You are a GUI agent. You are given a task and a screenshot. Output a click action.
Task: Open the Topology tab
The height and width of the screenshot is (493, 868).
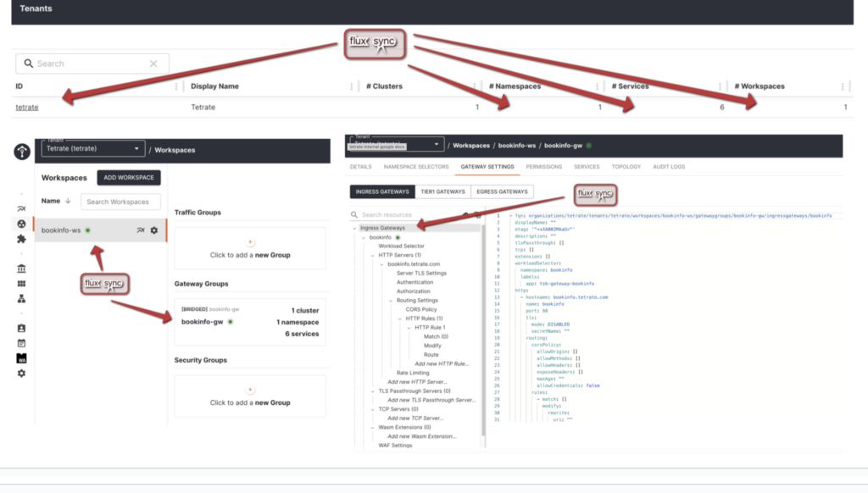626,167
